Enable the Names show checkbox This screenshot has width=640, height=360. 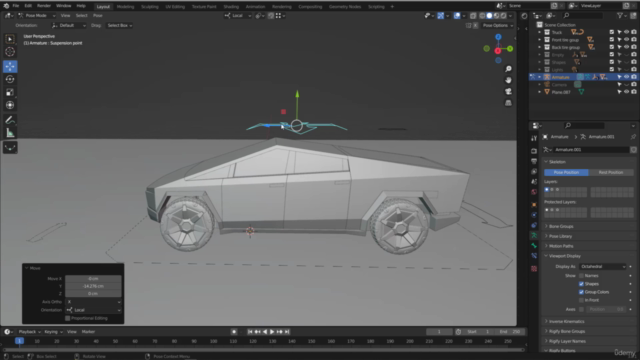pos(581,276)
